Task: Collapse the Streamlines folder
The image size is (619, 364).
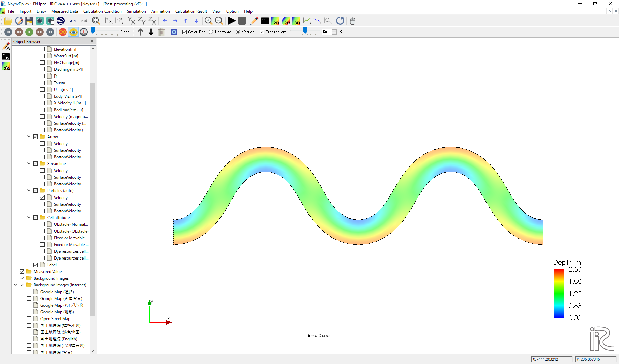Action: point(29,164)
